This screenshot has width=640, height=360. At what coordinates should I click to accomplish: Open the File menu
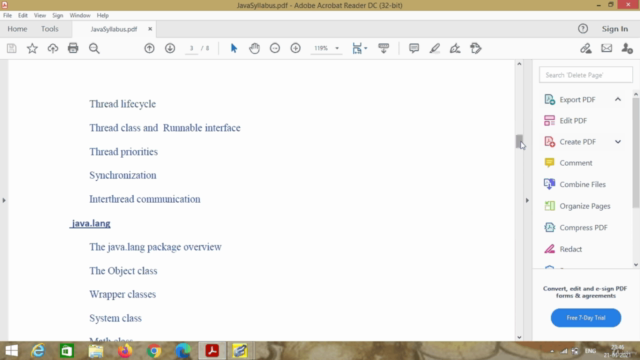[x=7, y=16]
